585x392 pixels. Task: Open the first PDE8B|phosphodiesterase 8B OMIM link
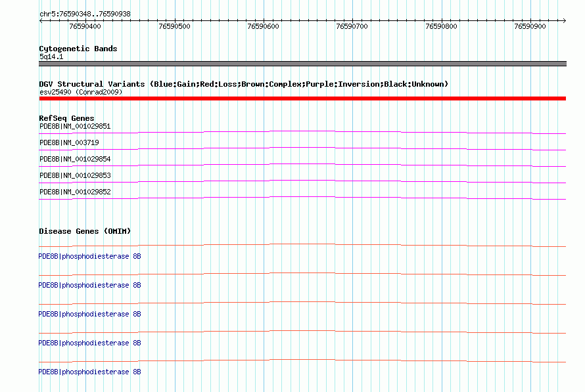tap(89, 256)
